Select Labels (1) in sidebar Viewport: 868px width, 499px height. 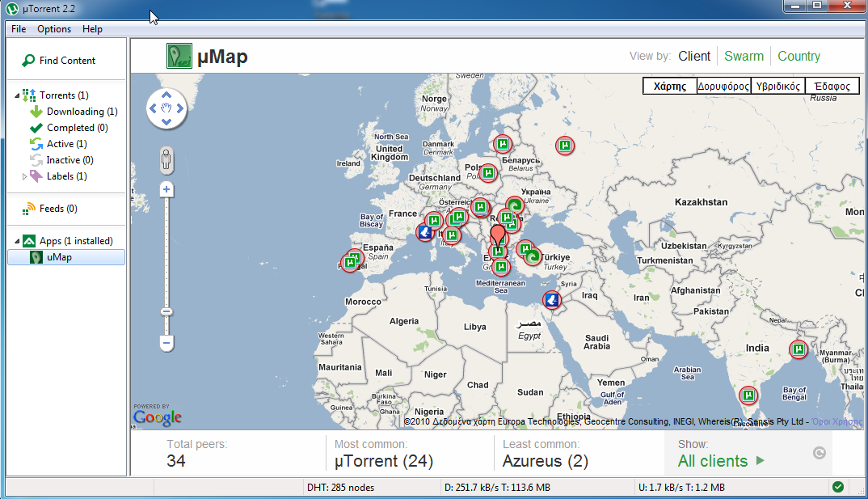tap(66, 176)
